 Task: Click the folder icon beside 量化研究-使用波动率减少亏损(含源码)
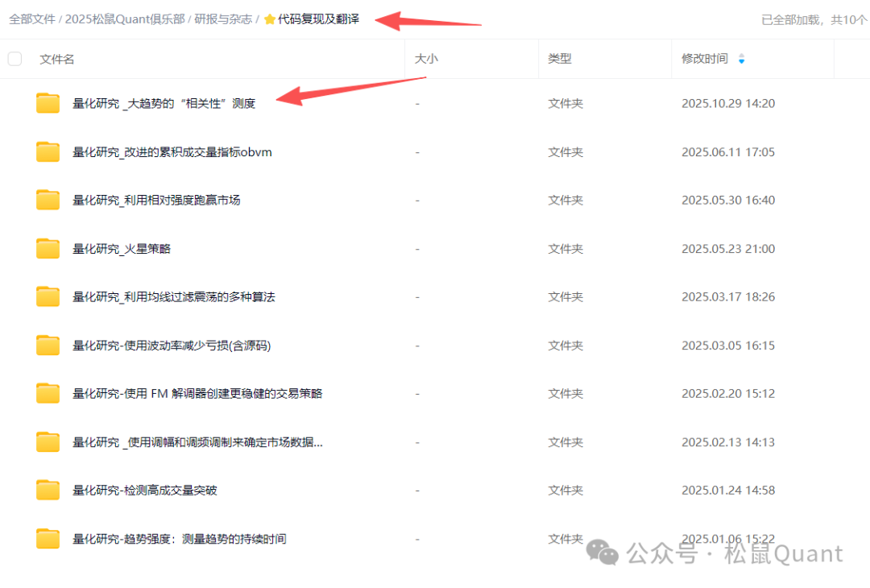[x=47, y=345]
